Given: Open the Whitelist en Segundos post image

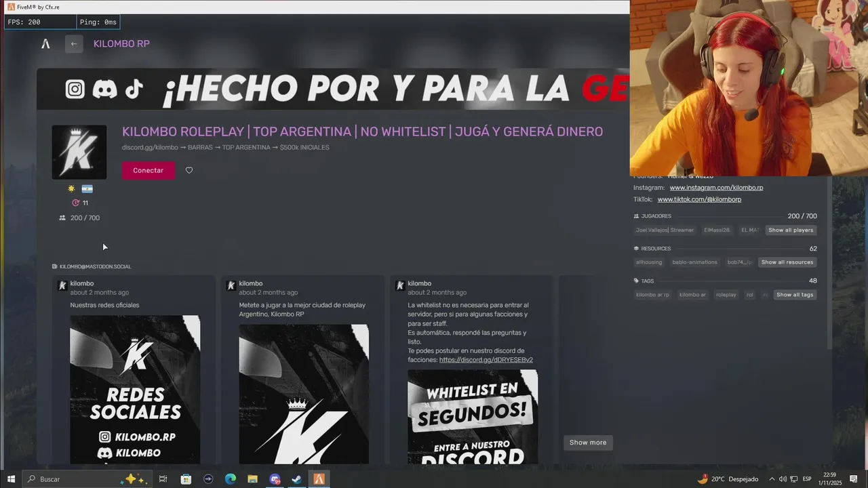Looking at the screenshot, I should 473,416.
